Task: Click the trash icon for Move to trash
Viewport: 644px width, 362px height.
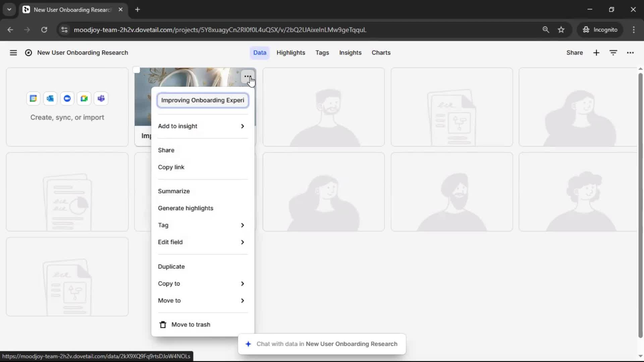Action: coord(163,324)
